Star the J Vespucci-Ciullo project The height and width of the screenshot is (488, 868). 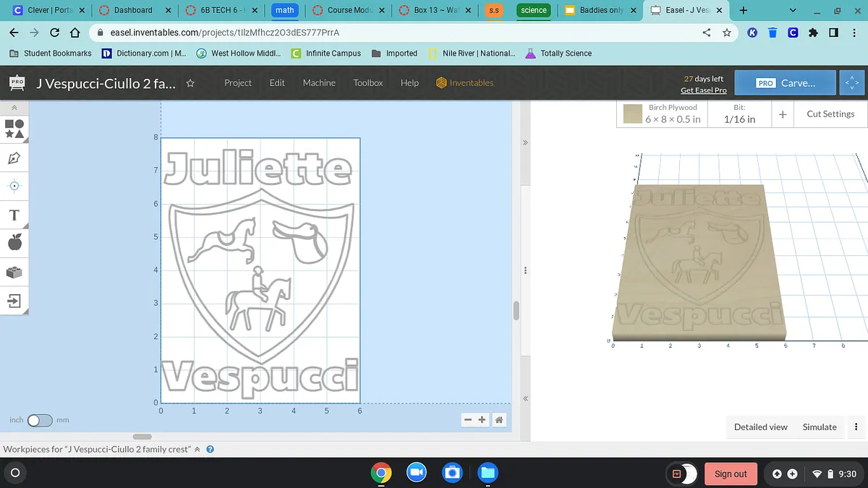(x=190, y=83)
